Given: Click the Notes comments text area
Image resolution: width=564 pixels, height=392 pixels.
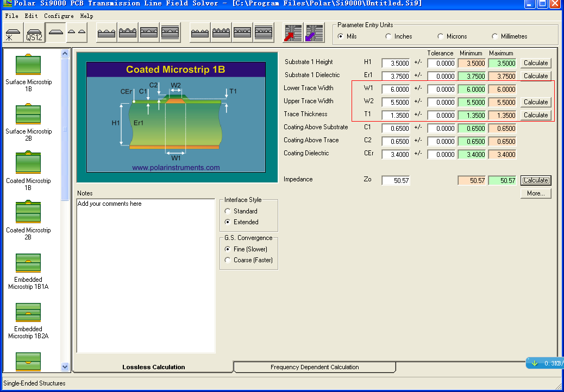Looking at the screenshot, I should pos(146,276).
